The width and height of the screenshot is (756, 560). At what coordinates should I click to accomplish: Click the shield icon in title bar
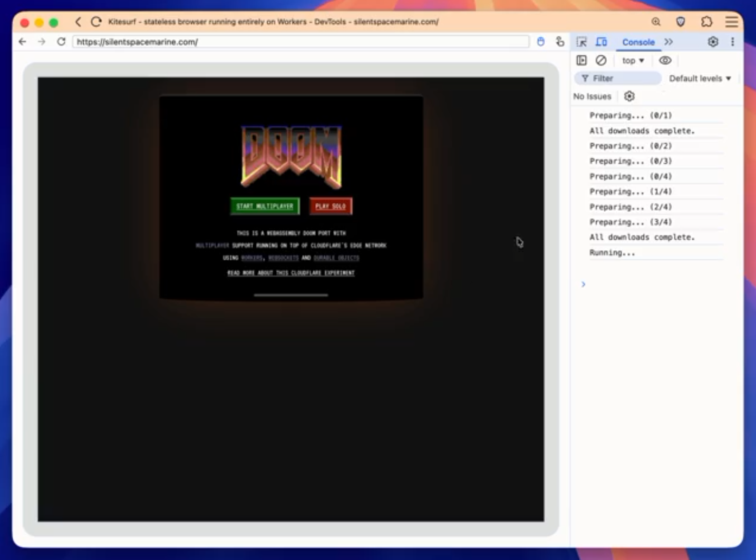[681, 22]
